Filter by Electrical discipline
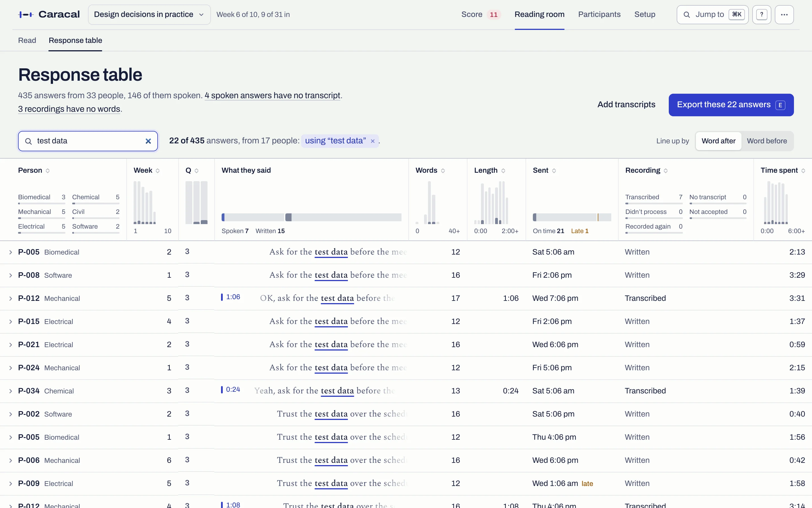The width and height of the screenshot is (812, 508). pos(42,228)
